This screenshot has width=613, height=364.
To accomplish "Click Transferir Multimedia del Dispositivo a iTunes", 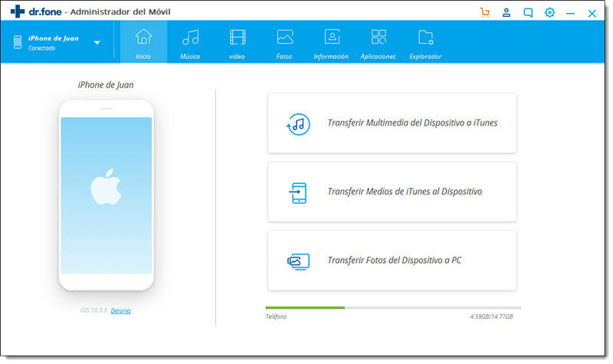I will tap(392, 123).
